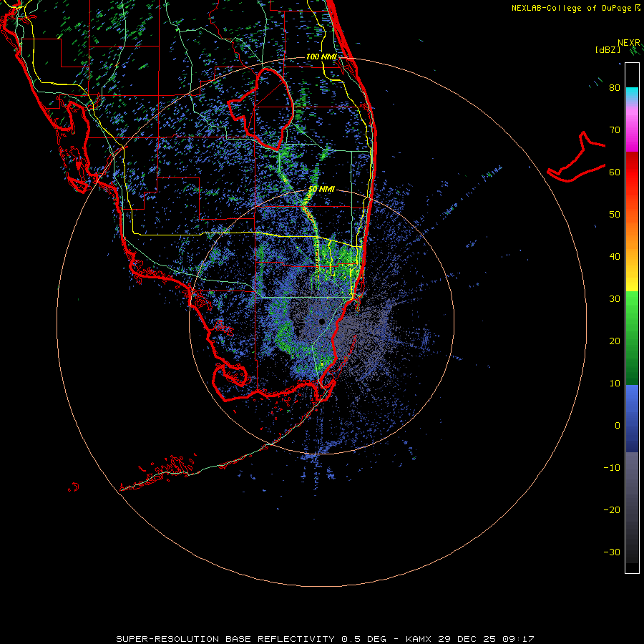Screen dimensions: 644x644
Task: Click the 50 NMI range ring label
Action: pos(321,190)
